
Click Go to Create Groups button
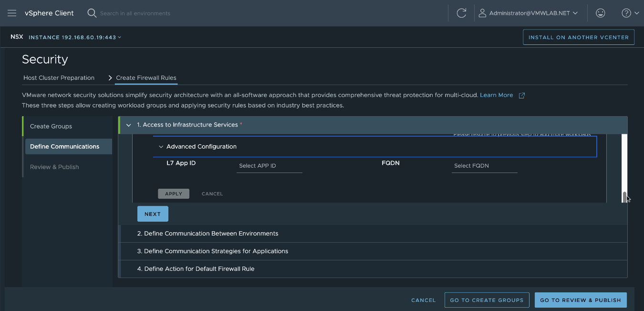point(487,300)
